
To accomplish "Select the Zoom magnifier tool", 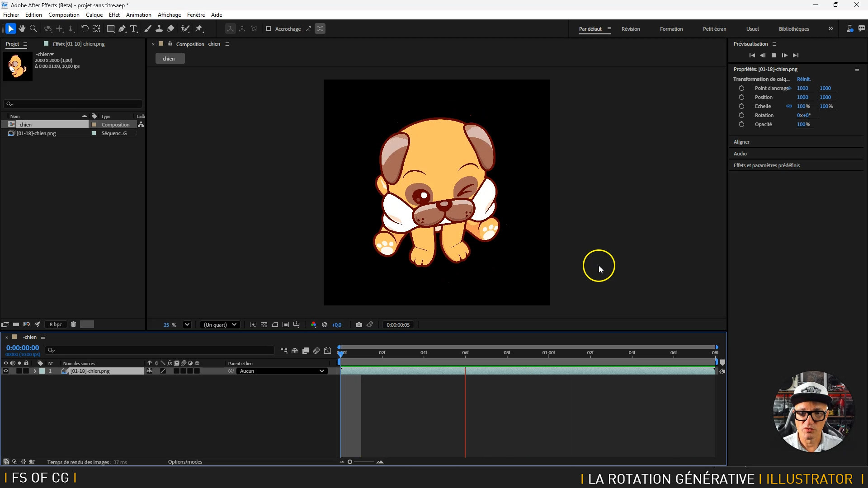I will [x=33, y=28].
